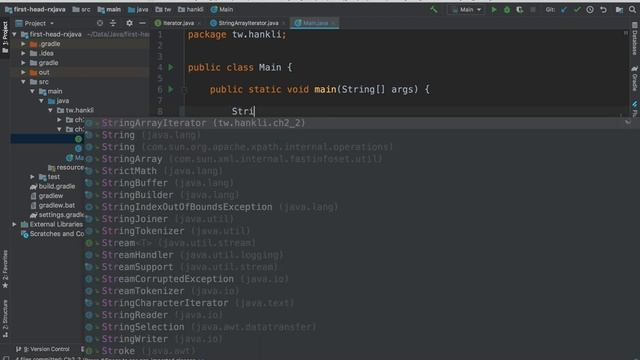Image resolution: width=640 pixels, height=360 pixels.
Task: Click run gutter arrow beside class Main
Action: pyautogui.click(x=171, y=67)
